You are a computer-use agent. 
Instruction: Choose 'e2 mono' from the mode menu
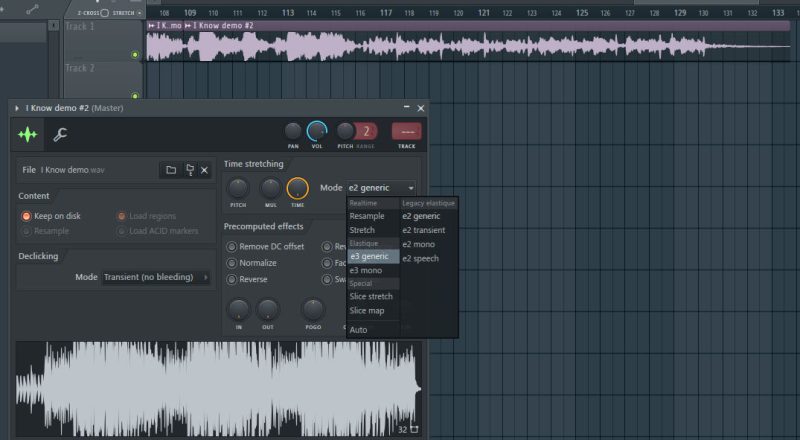tap(429, 244)
